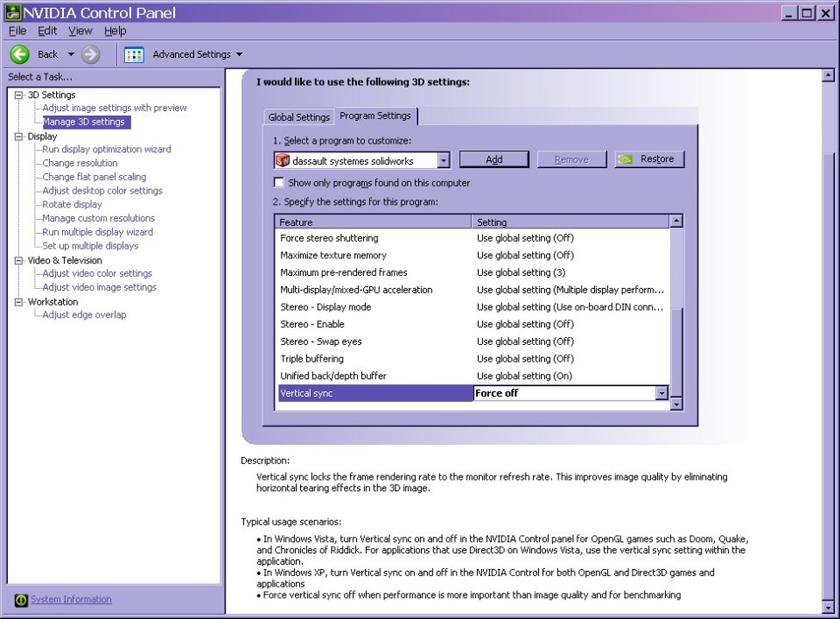Open the Help menu
Viewport: 840px width, 619px height.
[x=115, y=32]
